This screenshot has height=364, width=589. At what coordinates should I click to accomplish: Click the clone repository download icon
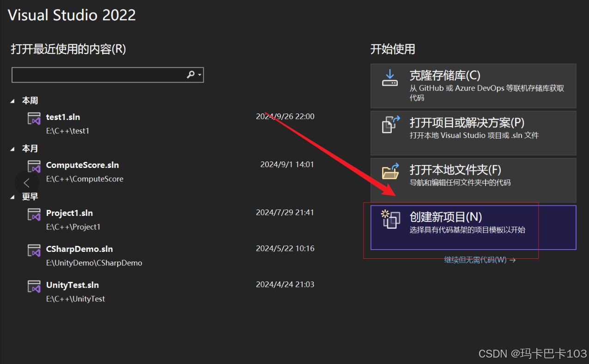pyautogui.click(x=390, y=78)
